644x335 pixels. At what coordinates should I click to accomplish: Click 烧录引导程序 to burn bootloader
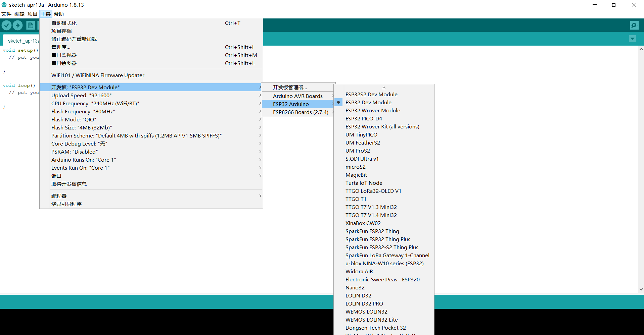coord(66,204)
